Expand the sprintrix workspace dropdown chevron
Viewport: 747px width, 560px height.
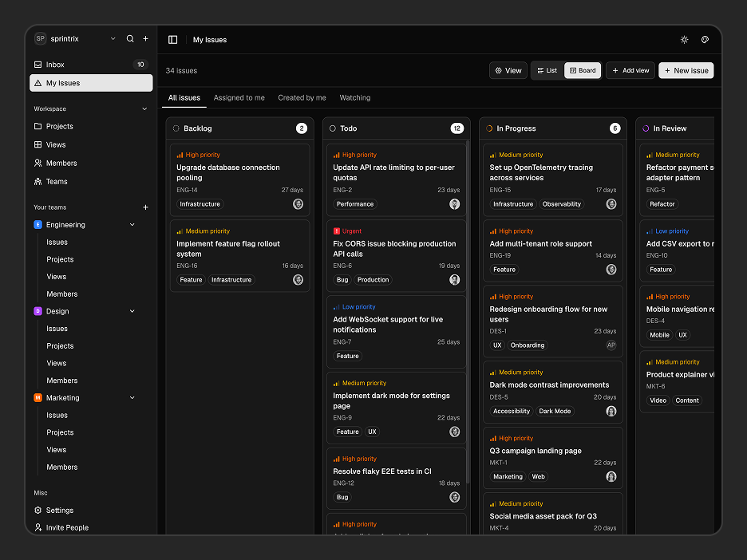pos(113,38)
